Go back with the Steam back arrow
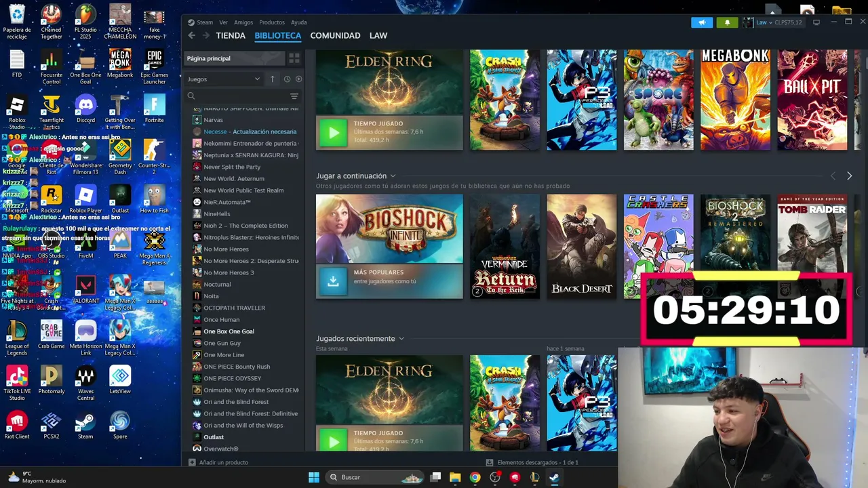Screen dimensions: 868x488 click(x=191, y=35)
